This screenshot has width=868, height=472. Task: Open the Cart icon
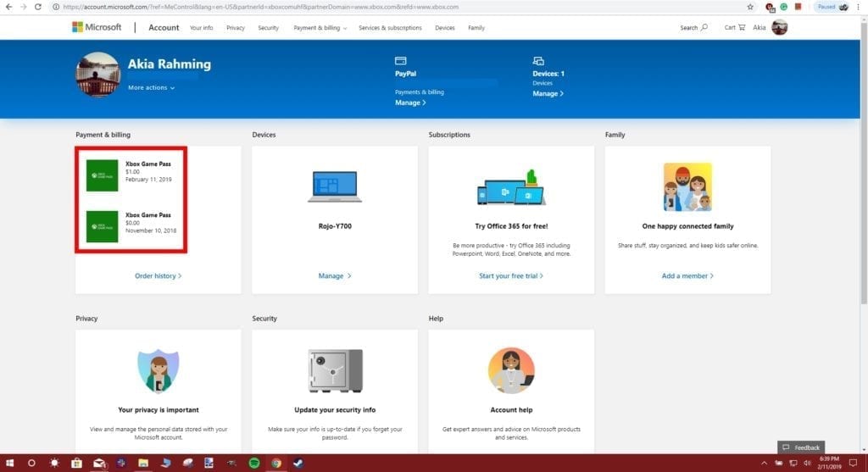[742, 27]
